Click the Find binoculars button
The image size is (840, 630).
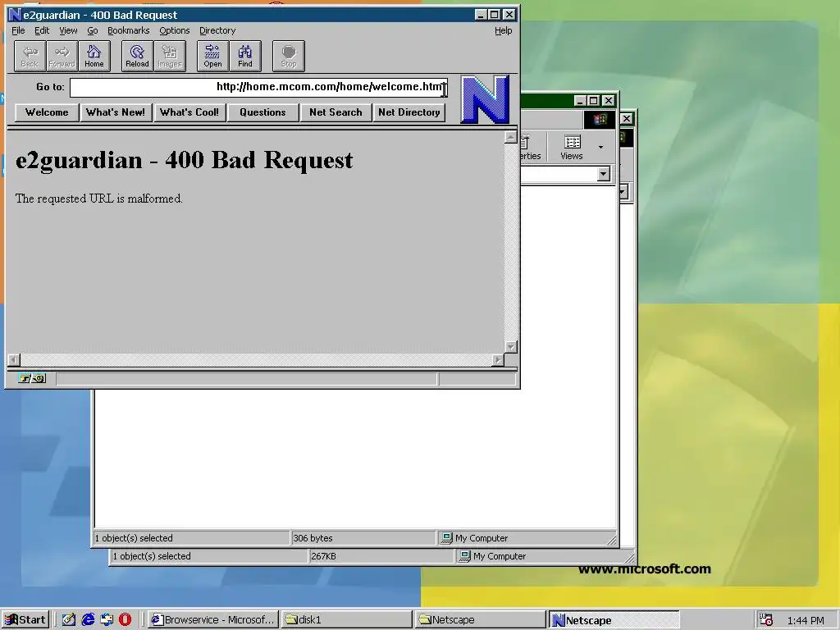coord(245,57)
